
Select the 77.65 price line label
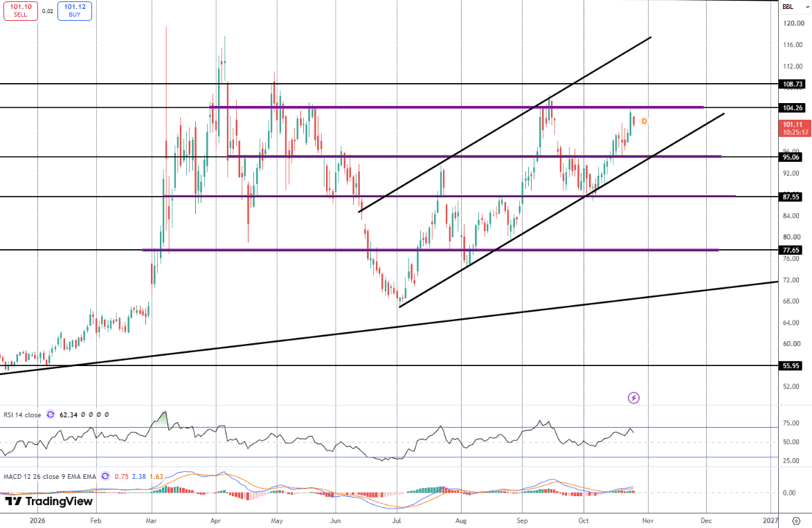pos(791,250)
